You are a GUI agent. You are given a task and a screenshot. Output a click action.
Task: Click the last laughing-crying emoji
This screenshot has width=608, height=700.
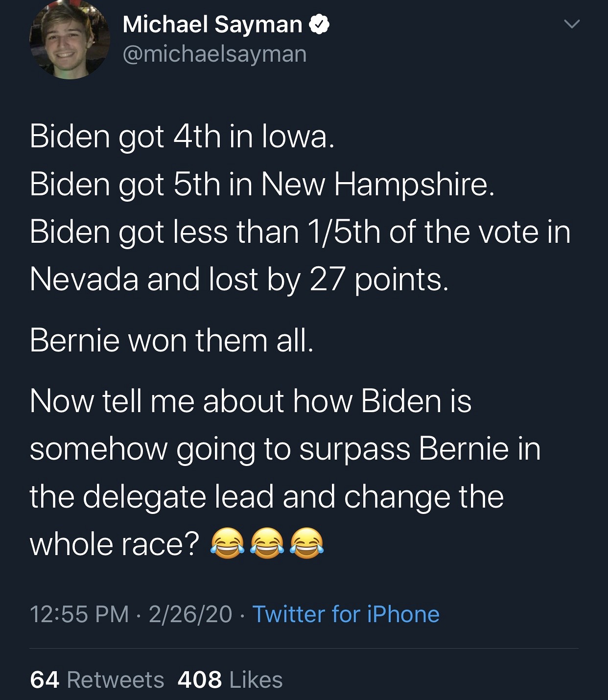point(307,543)
